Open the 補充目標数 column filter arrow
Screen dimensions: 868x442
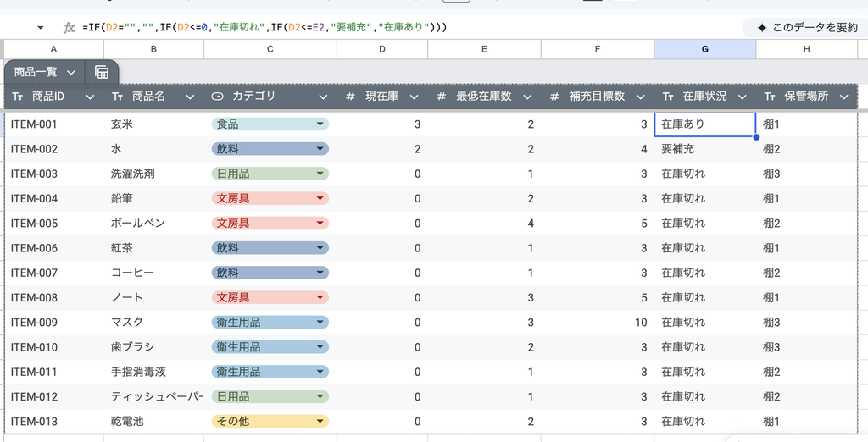coord(641,97)
